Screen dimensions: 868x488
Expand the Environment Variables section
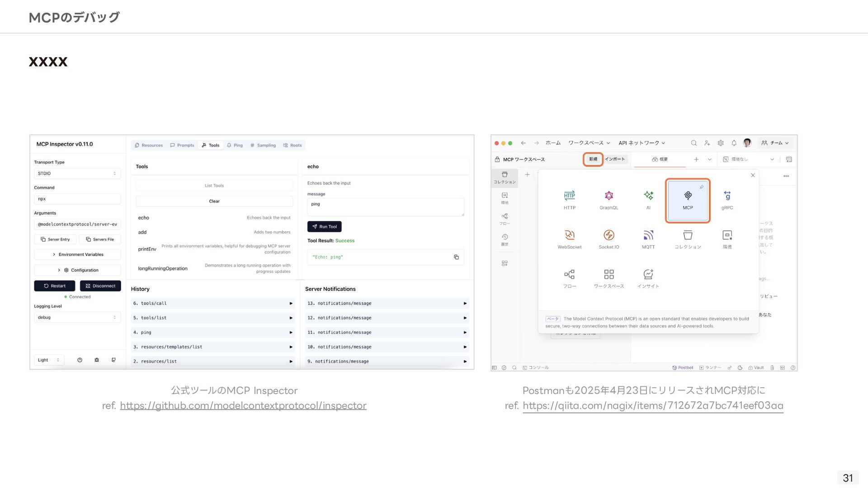77,254
